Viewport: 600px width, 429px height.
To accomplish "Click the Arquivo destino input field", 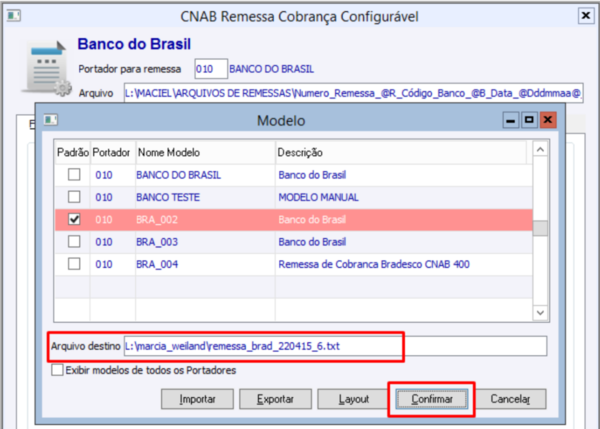I will [x=335, y=346].
